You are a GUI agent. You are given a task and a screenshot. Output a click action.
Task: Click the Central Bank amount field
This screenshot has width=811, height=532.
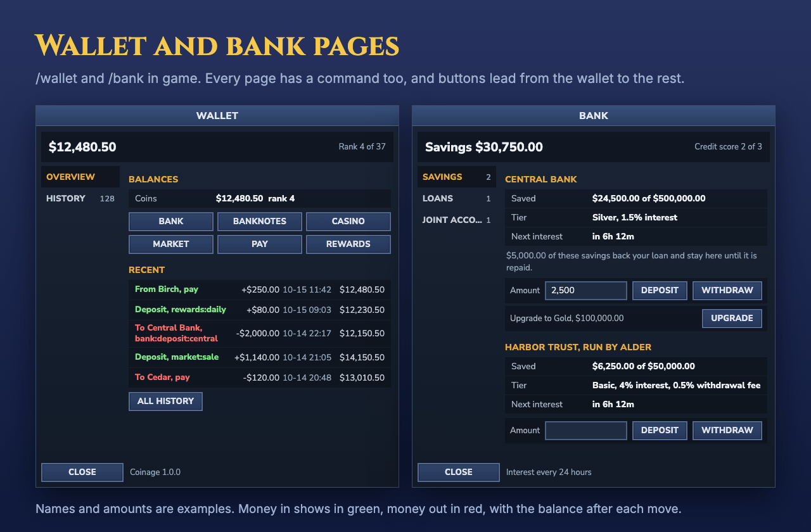click(x=586, y=291)
